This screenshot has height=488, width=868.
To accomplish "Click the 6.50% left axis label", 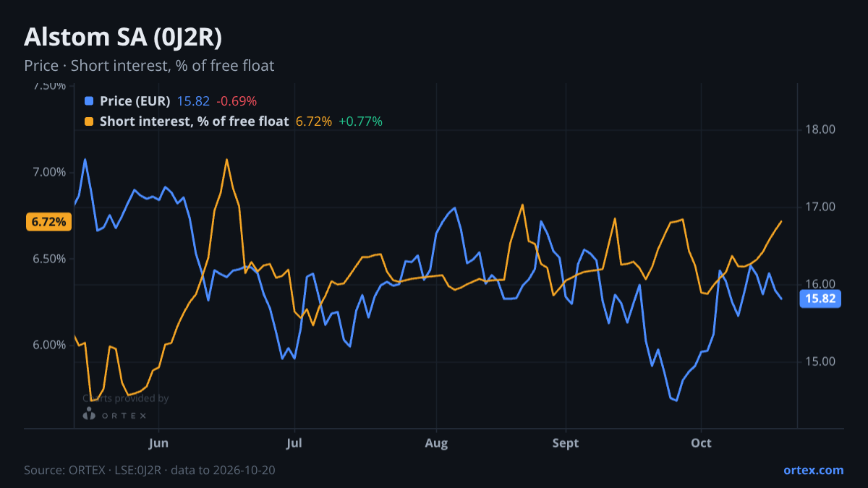I will [49, 259].
